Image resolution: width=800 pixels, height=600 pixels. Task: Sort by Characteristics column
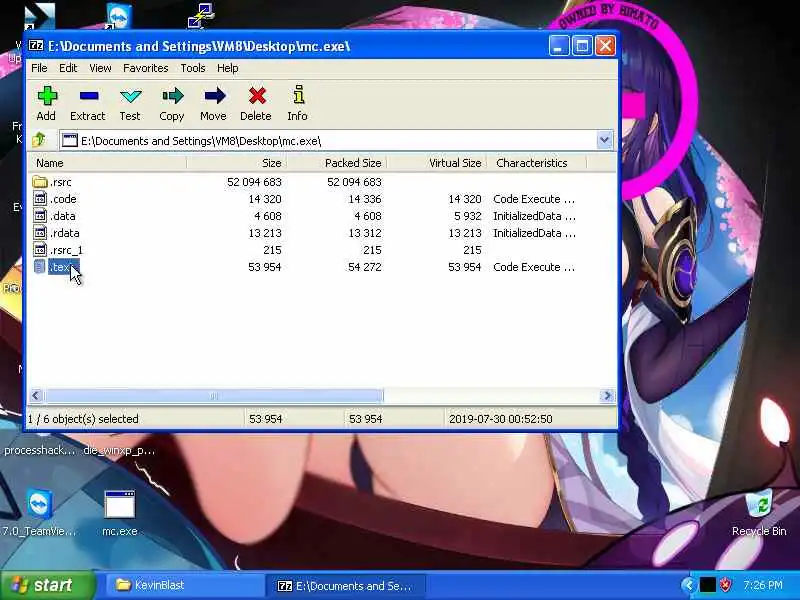pyautogui.click(x=537, y=163)
